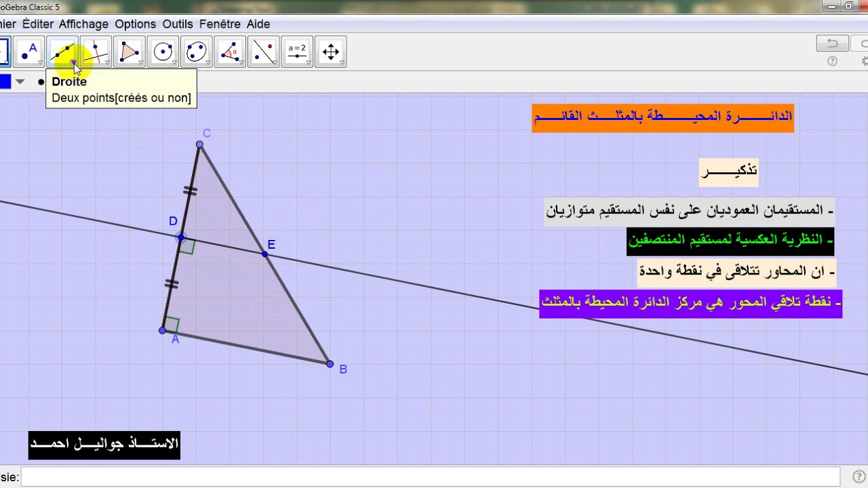
Task: Select the Move Graphics View tool
Action: point(330,52)
